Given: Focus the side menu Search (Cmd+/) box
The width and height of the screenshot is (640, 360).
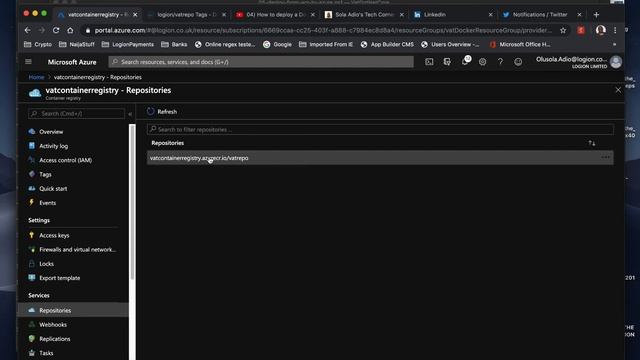Looking at the screenshot, I should (76, 113).
